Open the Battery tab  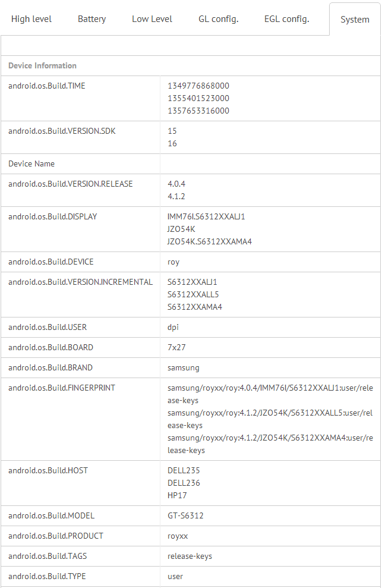pyautogui.click(x=92, y=19)
